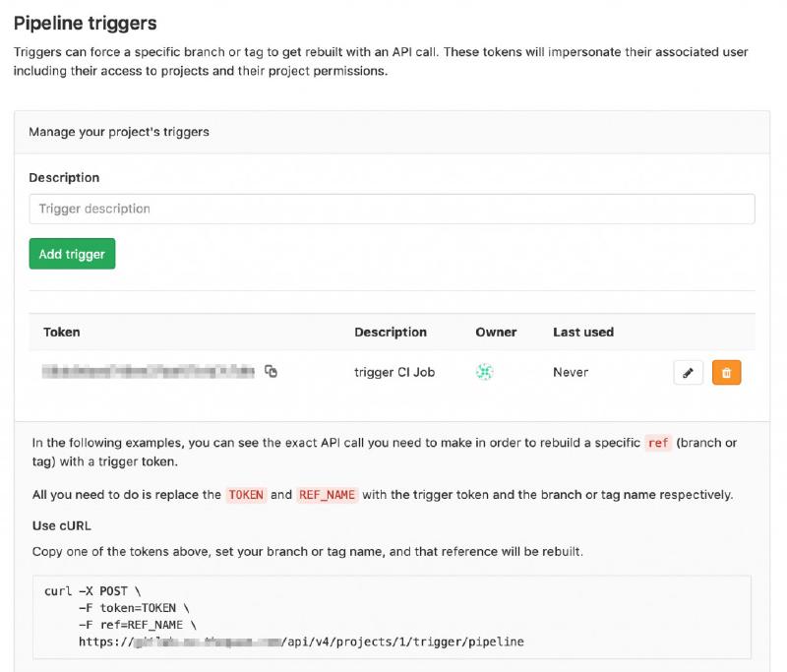Click the Never last-used indicator
This screenshot has width=787, height=672.
tap(569, 372)
